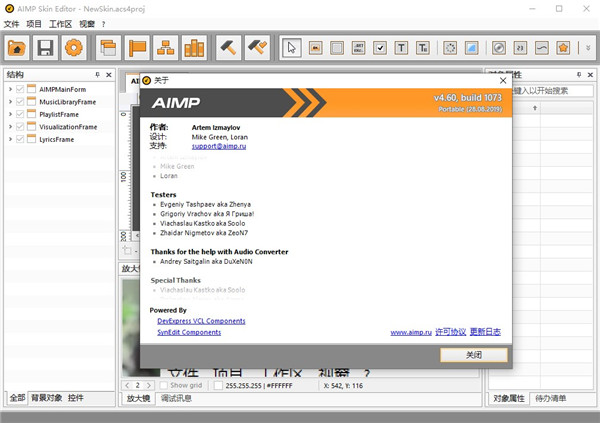
Task: Switch to 放大镜 tab
Action: pyautogui.click(x=138, y=399)
